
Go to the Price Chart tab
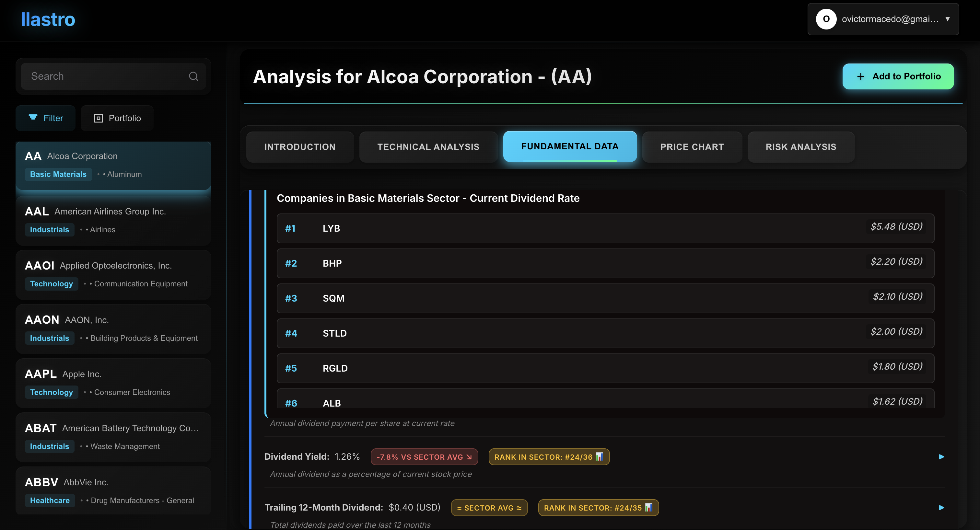692,147
